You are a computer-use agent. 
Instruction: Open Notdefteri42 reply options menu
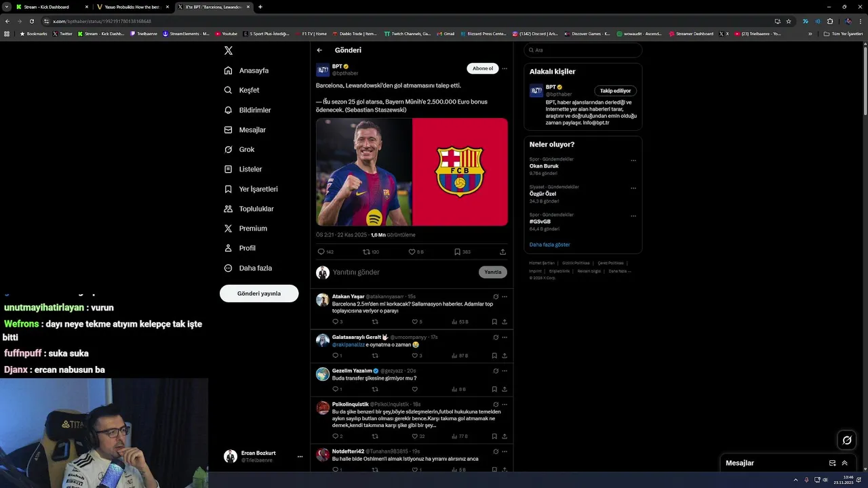tap(505, 451)
